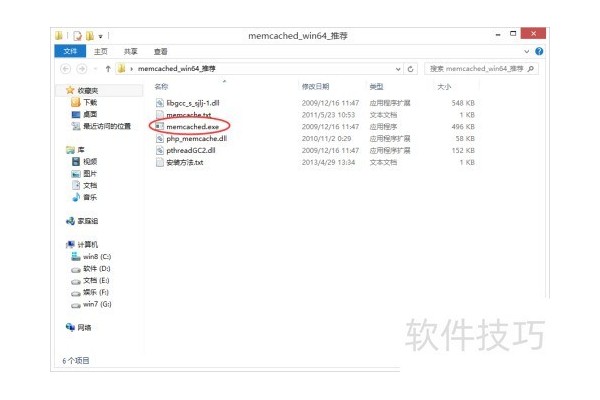This screenshot has width=600, height=400.
Task: Sort by the 修改日期 column header
Action: 315,87
